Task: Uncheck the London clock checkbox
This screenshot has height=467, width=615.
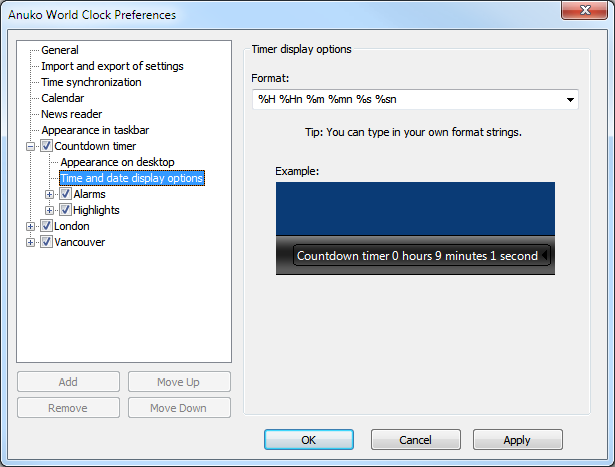Action: (x=46, y=226)
